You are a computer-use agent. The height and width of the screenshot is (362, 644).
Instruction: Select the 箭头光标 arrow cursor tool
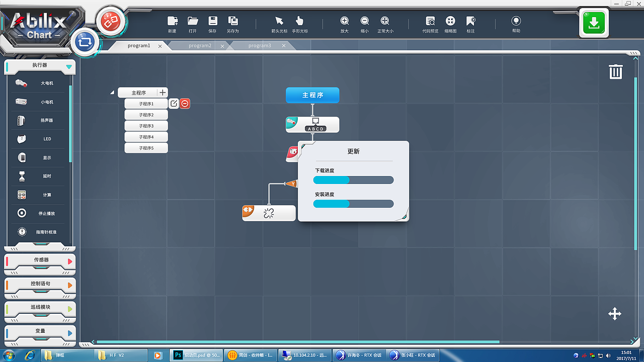pyautogui.click(x=279, y=21)
